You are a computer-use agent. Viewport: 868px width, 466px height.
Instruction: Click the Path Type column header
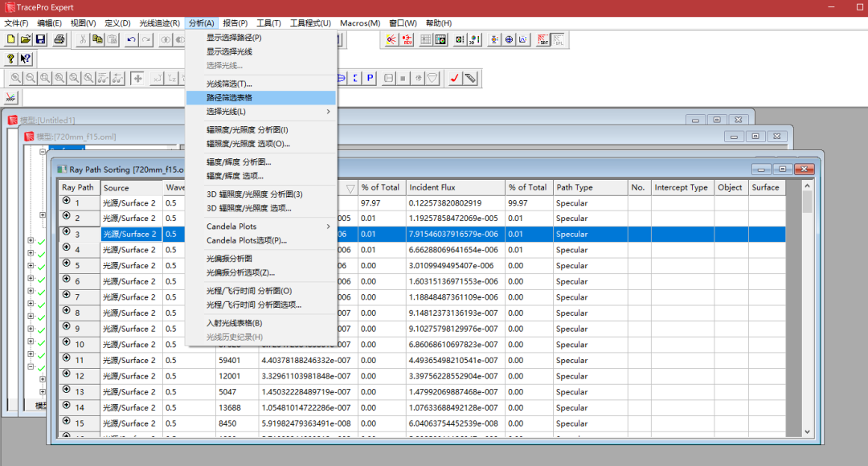point(590,188)
